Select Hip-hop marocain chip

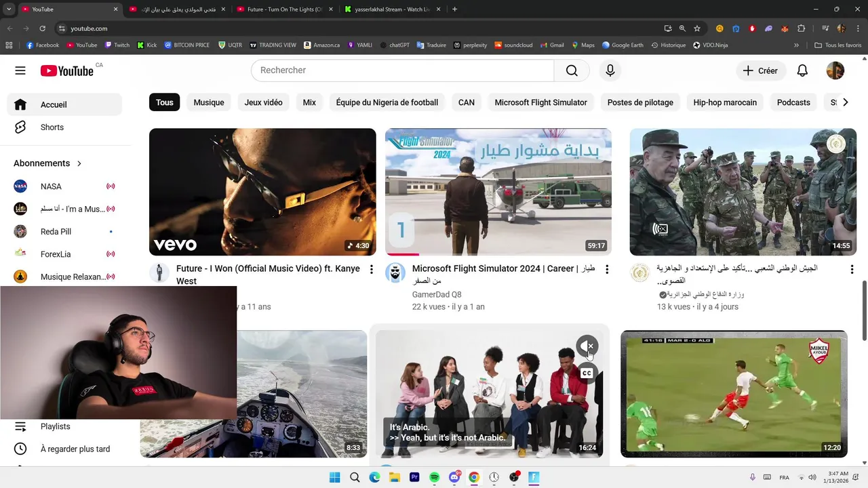(x=725, y=102)
